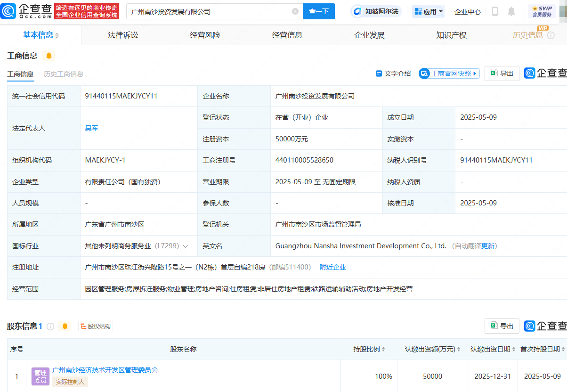Open the notification bell in header
Image resolution: width=567 pixels, height=392 pixels.
tap(511, 11)
